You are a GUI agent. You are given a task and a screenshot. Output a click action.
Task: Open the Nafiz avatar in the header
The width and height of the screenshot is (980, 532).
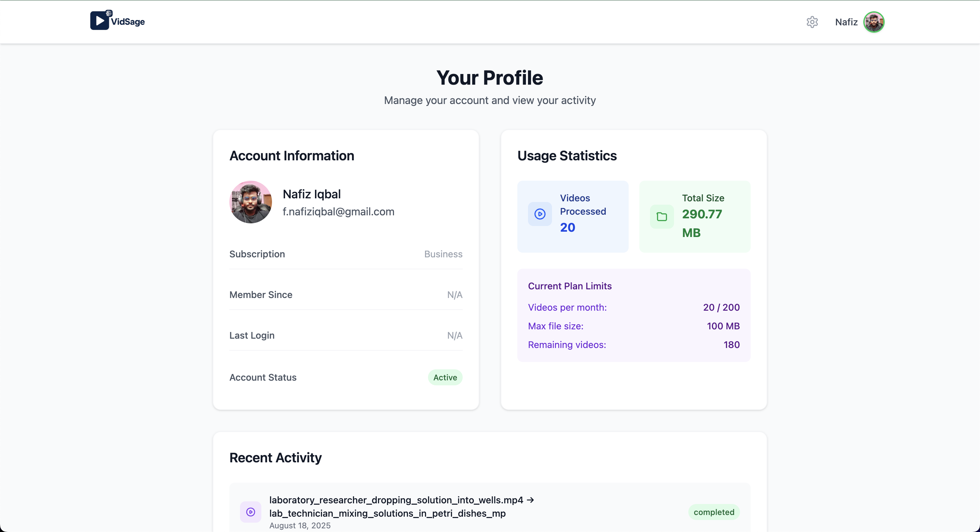(874, 22)
